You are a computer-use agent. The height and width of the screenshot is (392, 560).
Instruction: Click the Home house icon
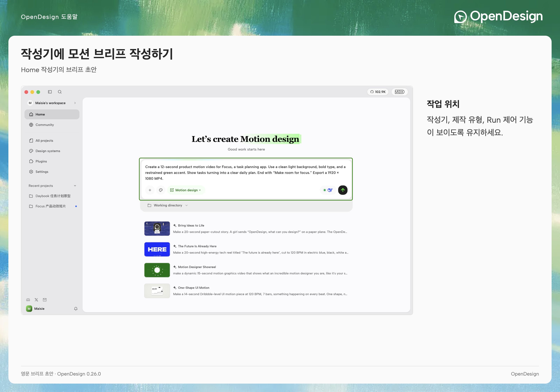31,114
